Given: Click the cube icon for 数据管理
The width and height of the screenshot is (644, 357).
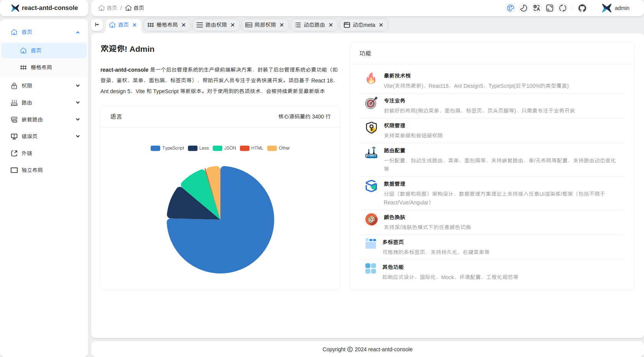Looking at the screenshot, I should click(x=371, y=186).
